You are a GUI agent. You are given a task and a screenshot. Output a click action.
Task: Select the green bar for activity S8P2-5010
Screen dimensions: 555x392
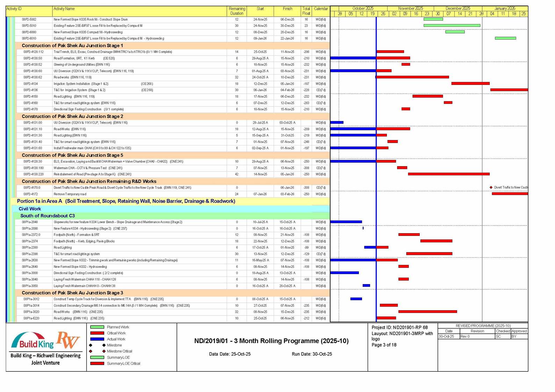click(452, 25)
